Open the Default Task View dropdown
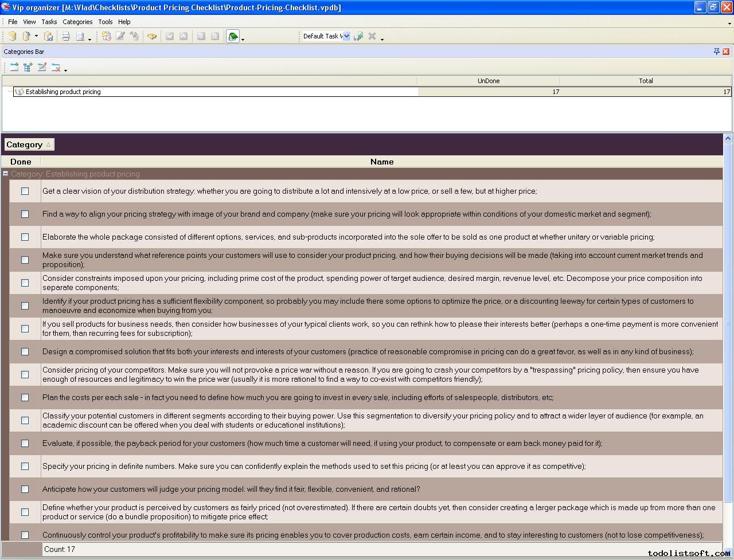Screen dimensions: 734x560 click(346, 36)
